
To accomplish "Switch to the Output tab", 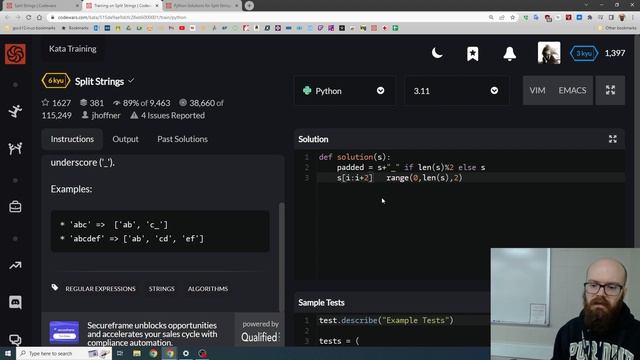I will (125, 139).
